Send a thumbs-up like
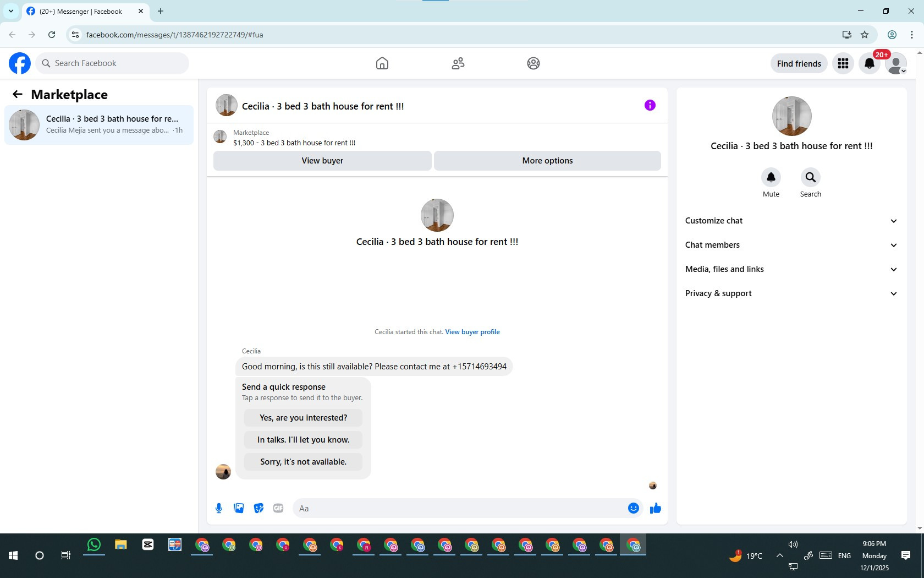This screenshot has width=924, height=578. 656,508
